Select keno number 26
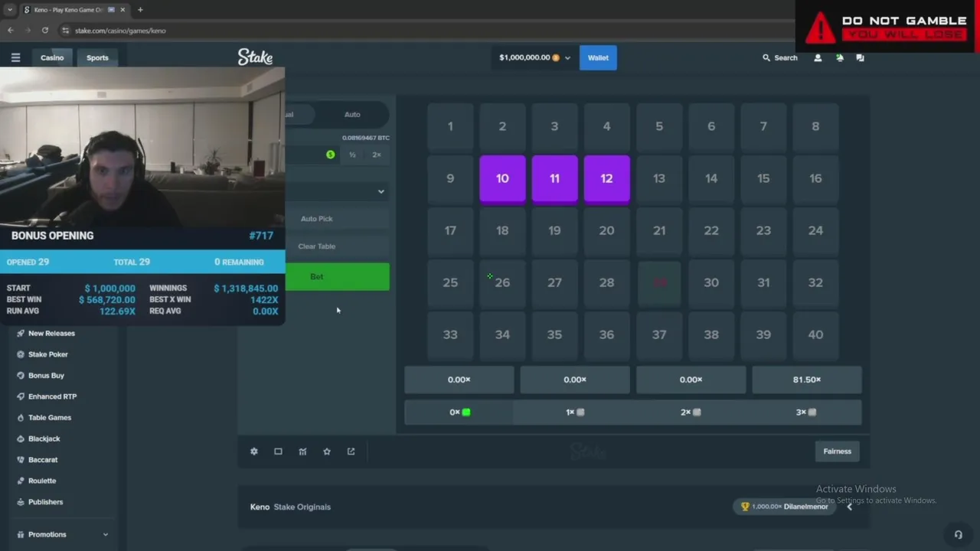Image resolution: width=980 pixels, height=551 pixels. (x=502, y=282)
